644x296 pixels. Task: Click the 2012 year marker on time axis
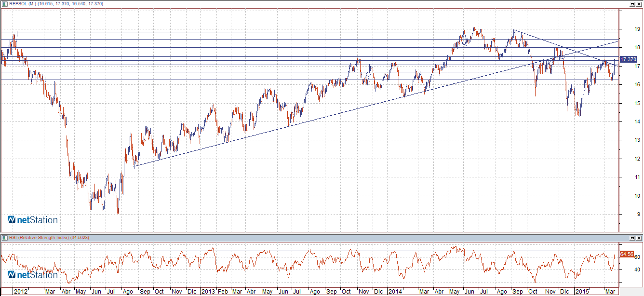point(20,292)
